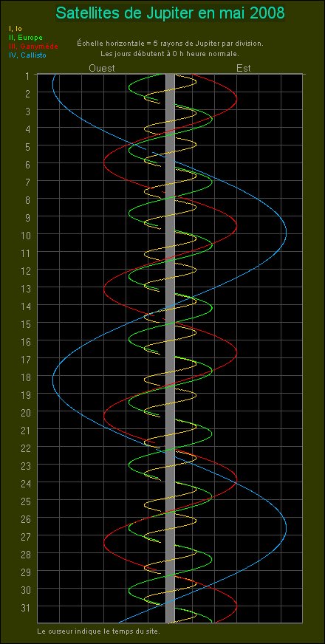Click the 'Les jours débutent à 0 h' note
Image resolution: width=325 pixels, height=644 pixels.
(170, 54)
